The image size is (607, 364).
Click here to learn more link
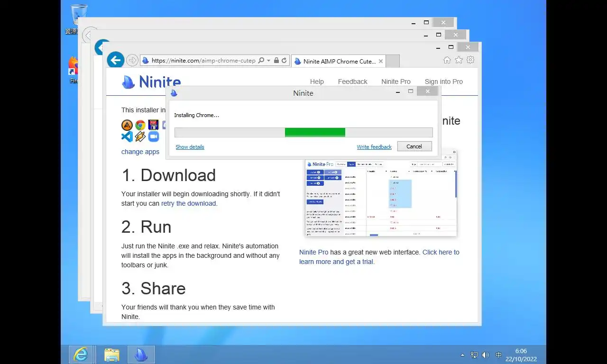click(x=379, y=257)
